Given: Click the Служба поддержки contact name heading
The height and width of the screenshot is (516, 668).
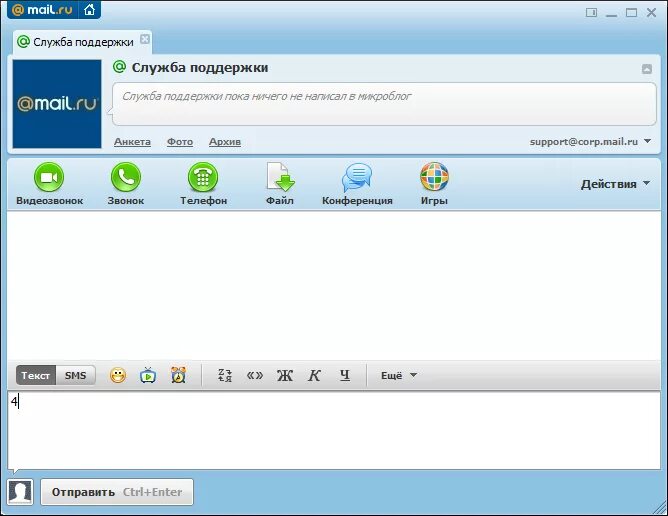Looking at the screenshot, I should (200, 68).
